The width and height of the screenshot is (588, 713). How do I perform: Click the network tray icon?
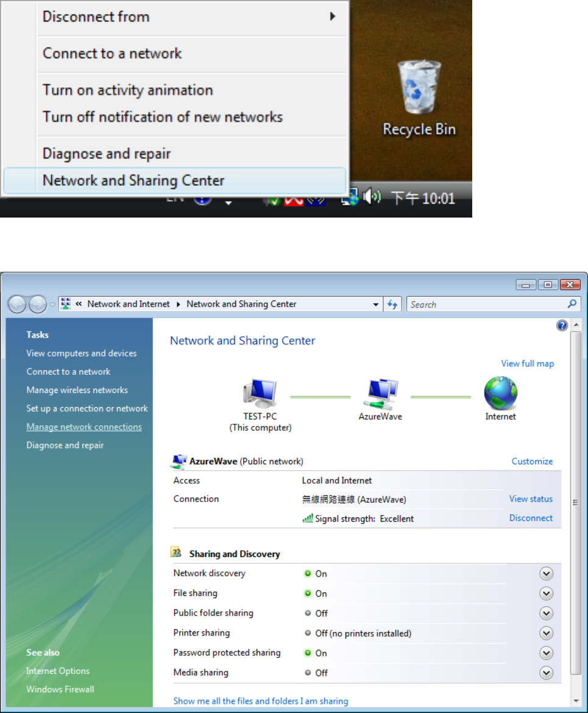click(x=351, y=197)
